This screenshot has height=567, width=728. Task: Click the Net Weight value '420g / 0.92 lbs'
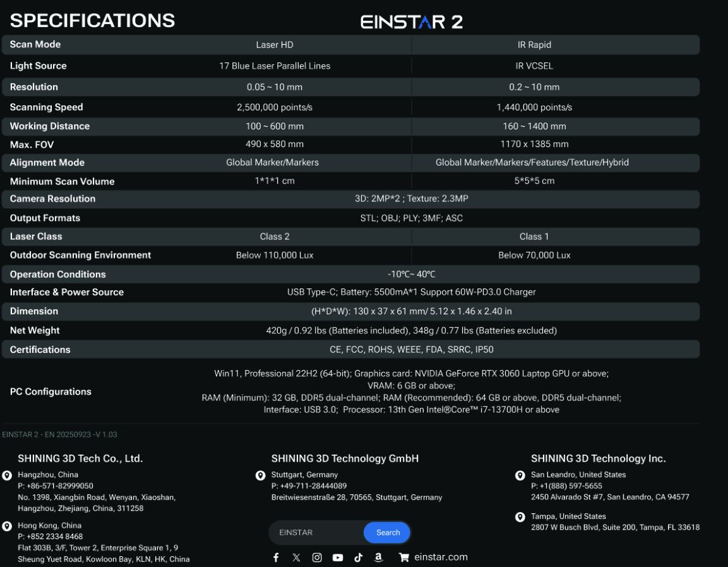[412, 331]
